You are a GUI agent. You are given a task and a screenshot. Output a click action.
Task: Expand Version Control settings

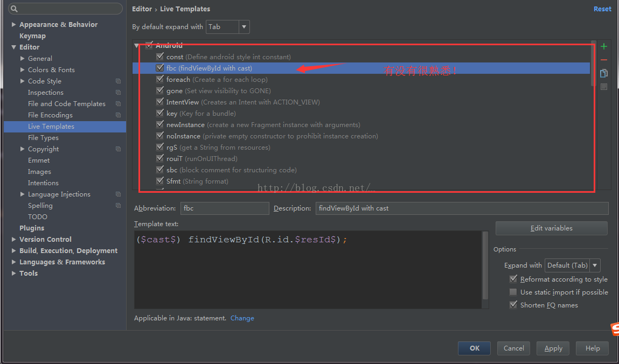(14, 240)
